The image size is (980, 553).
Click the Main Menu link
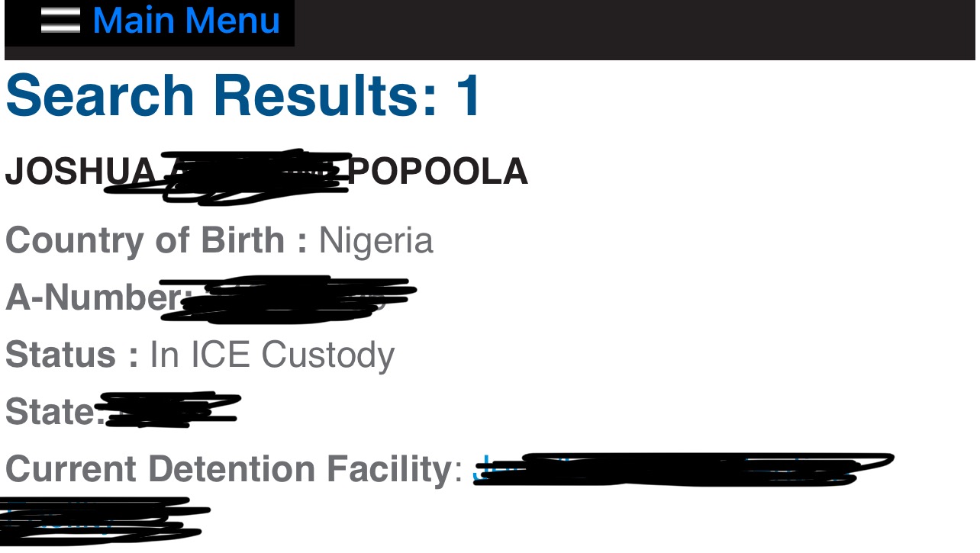(x=186, y=21)
